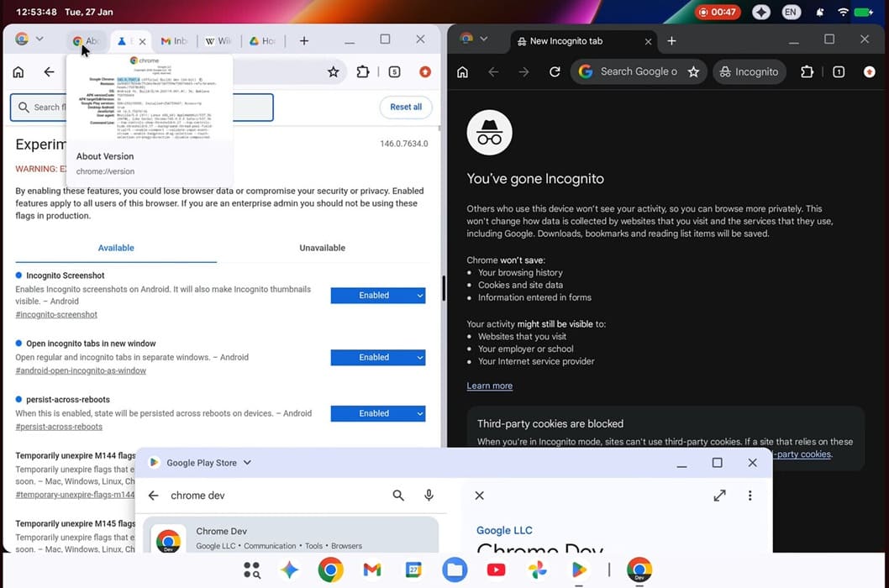Open the Google LLC developer page link
Image resolution: width=889 pixels, height=588 pixels.
point(504,530)
